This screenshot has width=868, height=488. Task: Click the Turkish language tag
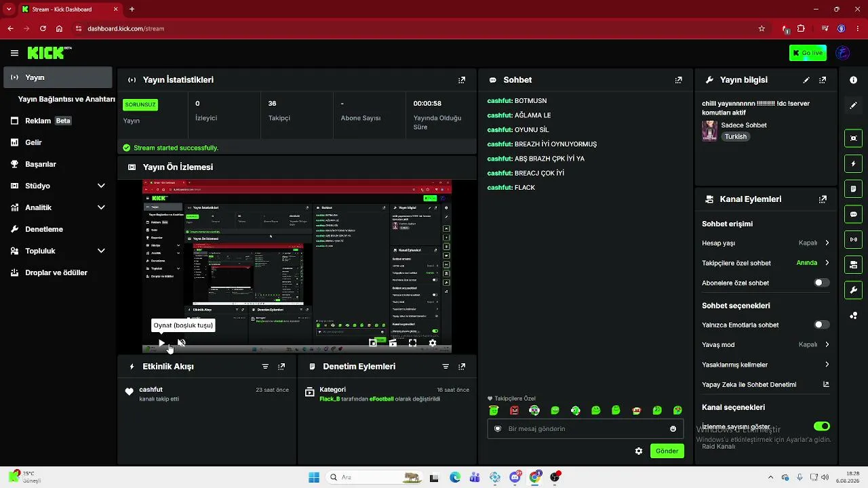735,136
